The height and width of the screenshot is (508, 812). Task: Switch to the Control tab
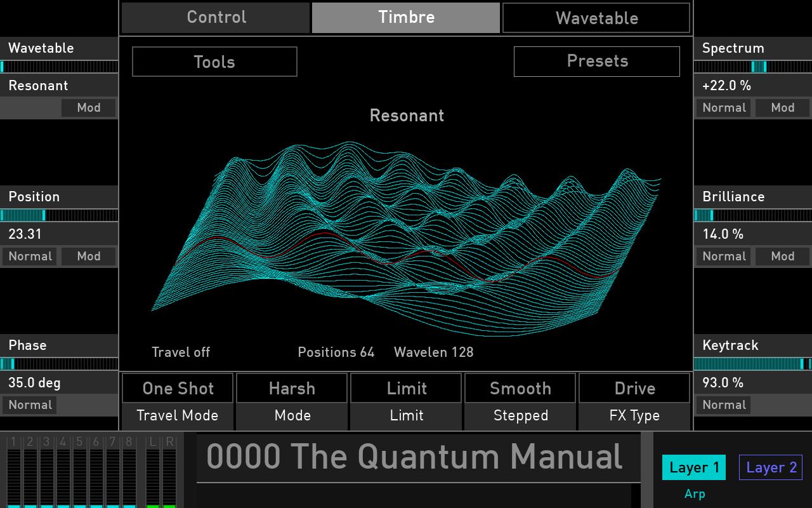pos(215,17)
